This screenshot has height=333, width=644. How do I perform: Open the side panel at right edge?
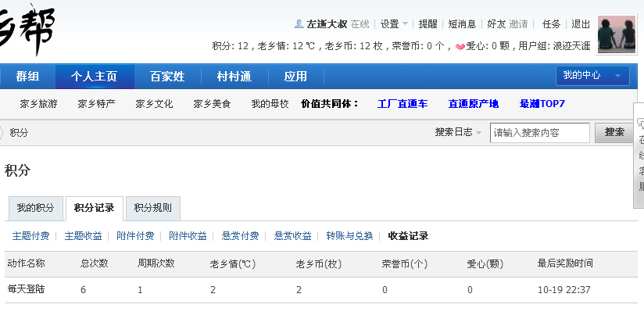(639, 156)
